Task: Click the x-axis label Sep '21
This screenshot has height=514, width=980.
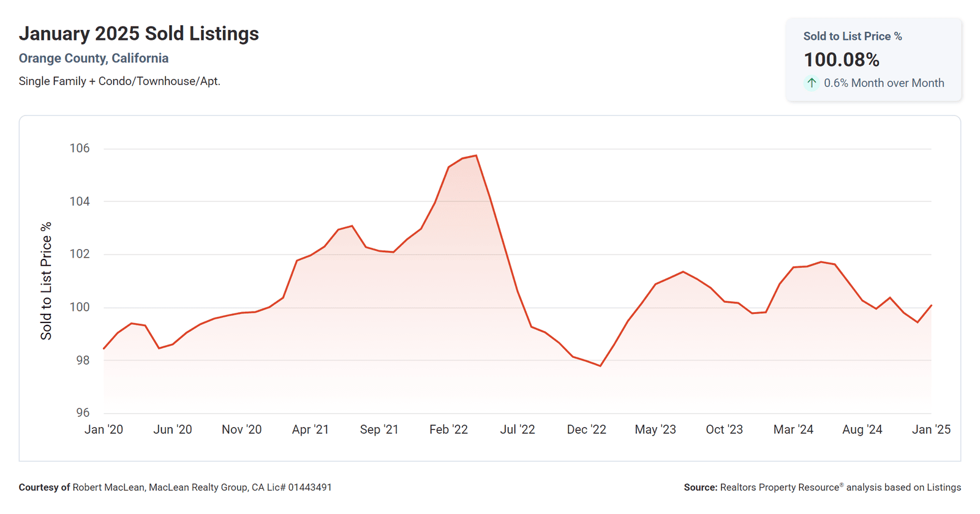Action: [379, 430]
